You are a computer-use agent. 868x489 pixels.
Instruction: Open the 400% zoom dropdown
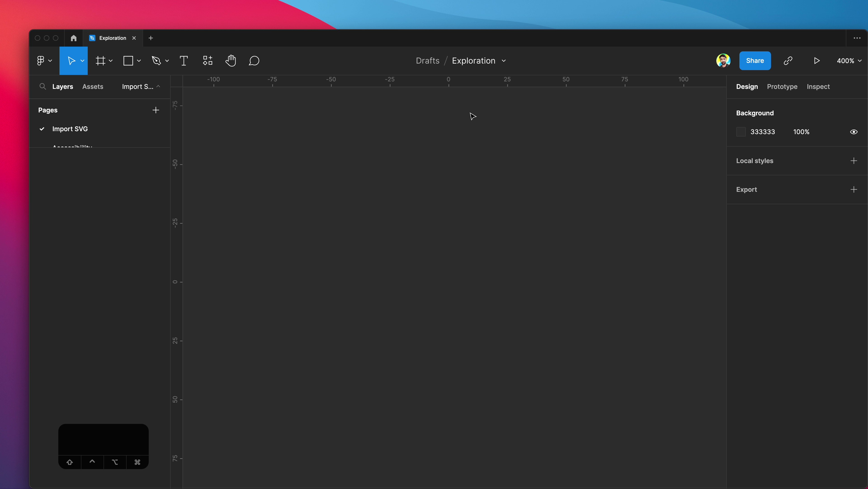pyautogui.click(x=849, y=61)
